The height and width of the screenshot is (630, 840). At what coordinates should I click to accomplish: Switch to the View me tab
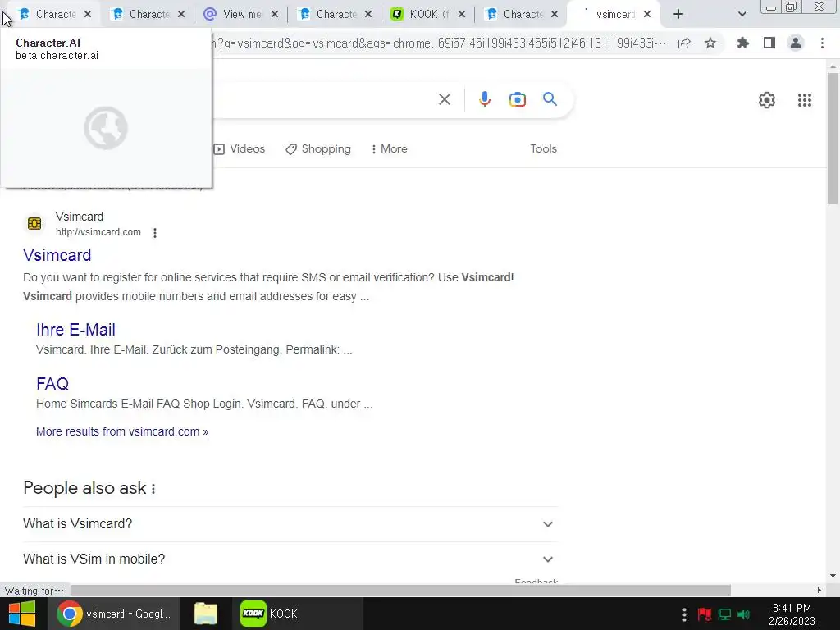[241, 15]
